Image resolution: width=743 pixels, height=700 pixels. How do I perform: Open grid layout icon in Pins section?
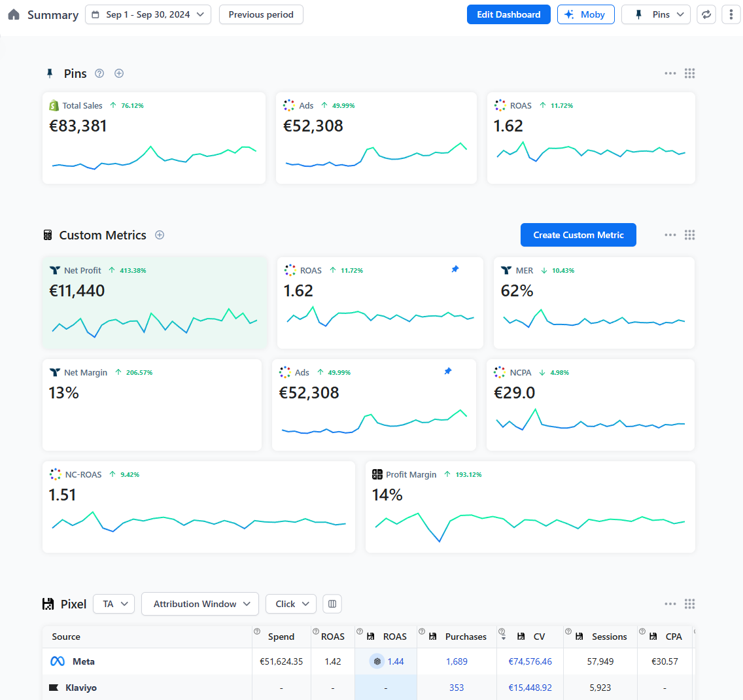[689, 73]
